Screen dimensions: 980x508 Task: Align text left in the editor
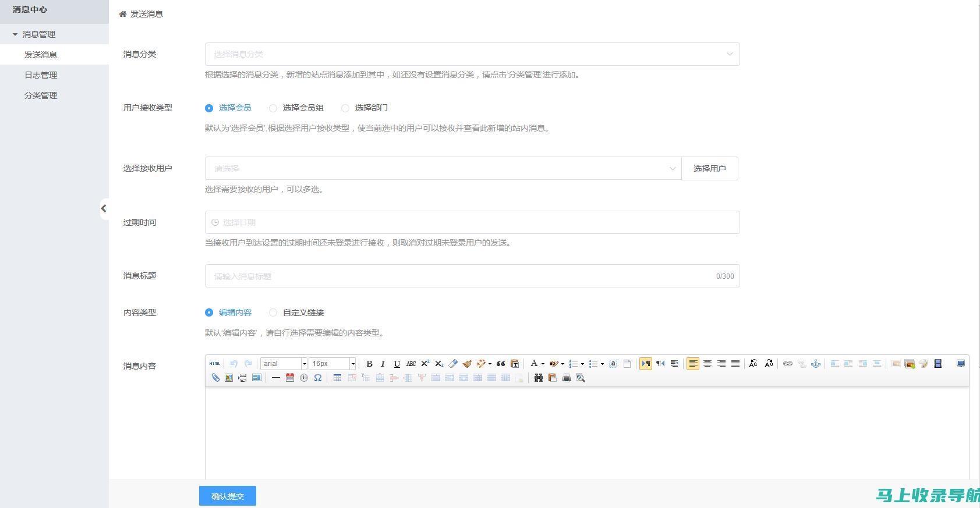(693, 364)
